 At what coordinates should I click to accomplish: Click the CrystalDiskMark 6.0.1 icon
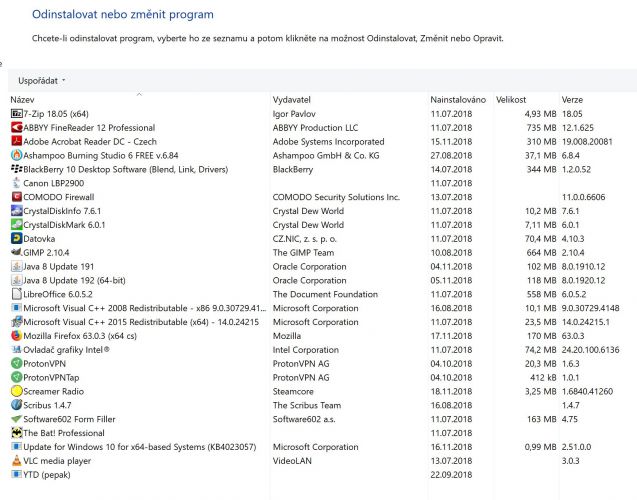[x=16, y=225]
